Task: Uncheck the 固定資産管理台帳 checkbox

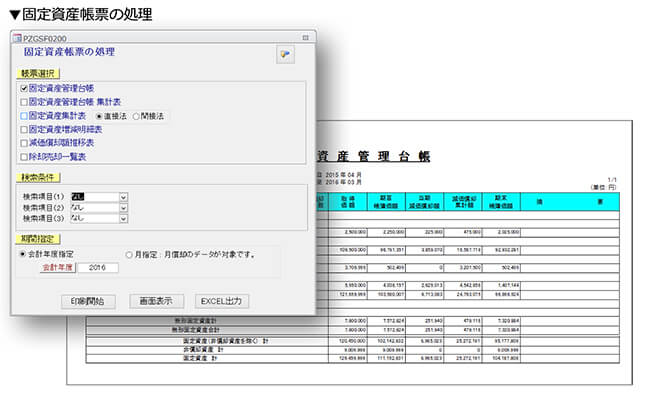Action: click(24, 88)
